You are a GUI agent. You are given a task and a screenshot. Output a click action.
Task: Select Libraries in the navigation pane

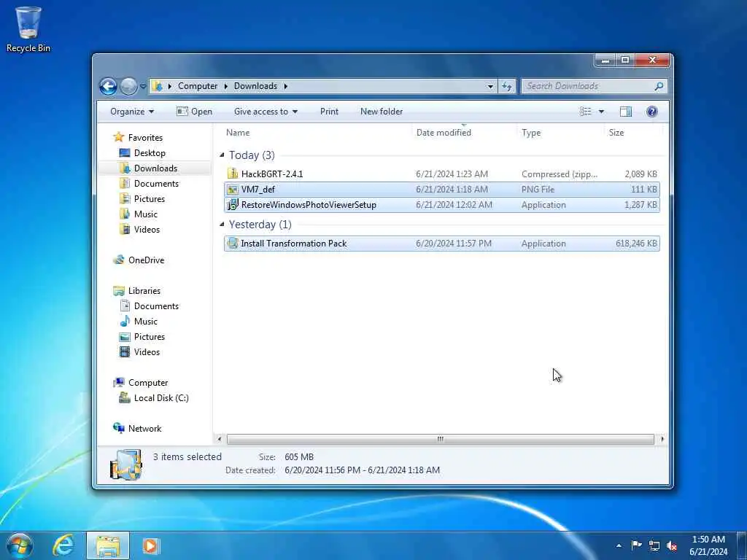pyautogui.click(x=144, y=290)
